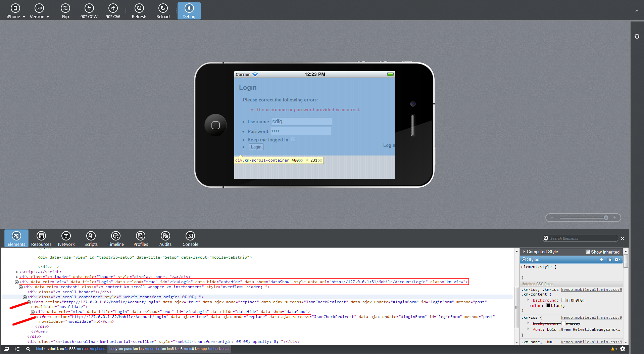The width and height of the screenshot is (644, 354).
Task: Open the Profiles tab
Action: click(141, 238)
